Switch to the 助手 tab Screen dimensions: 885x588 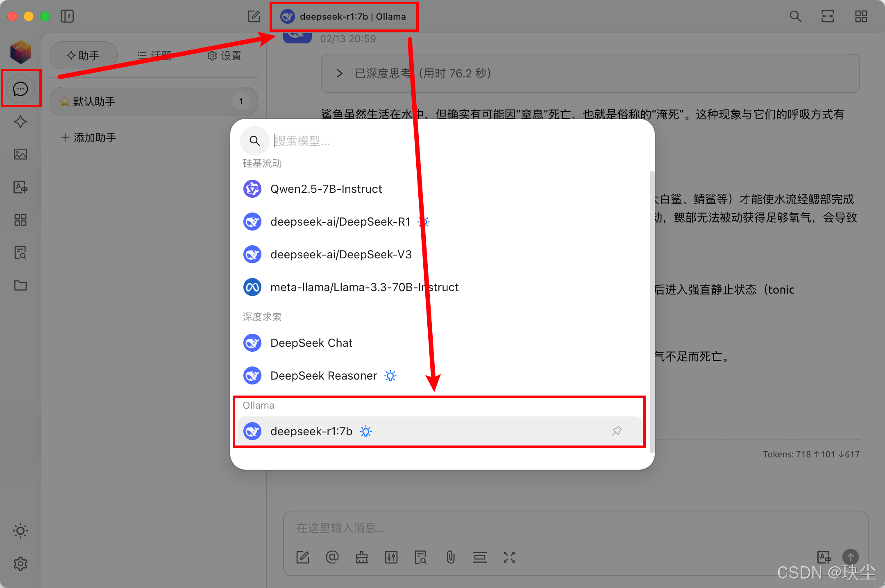coord(84,56)
